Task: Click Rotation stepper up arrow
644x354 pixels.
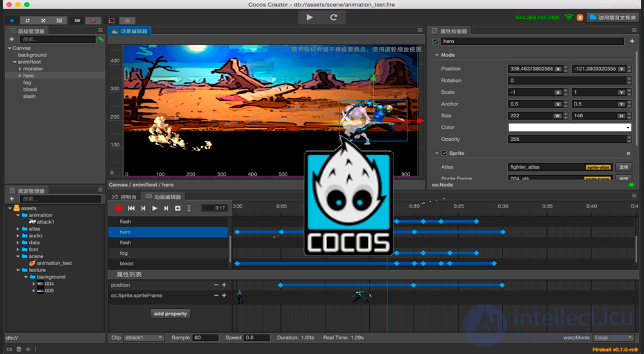Action: (x=629, y=78)
